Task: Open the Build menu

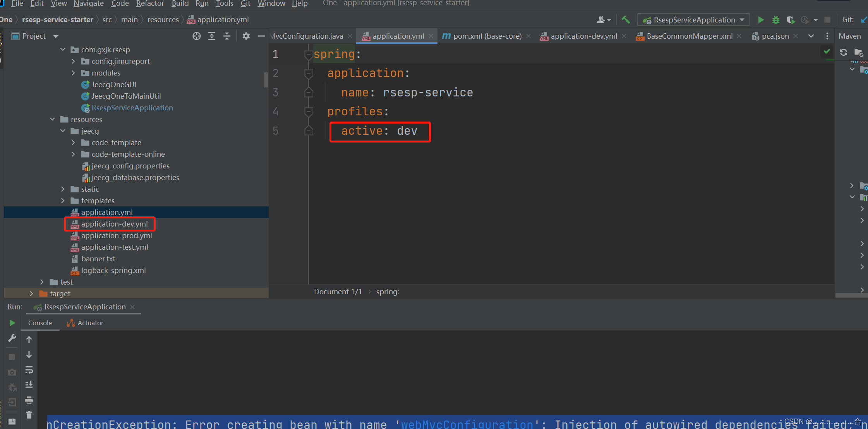Action: (180, 3)
